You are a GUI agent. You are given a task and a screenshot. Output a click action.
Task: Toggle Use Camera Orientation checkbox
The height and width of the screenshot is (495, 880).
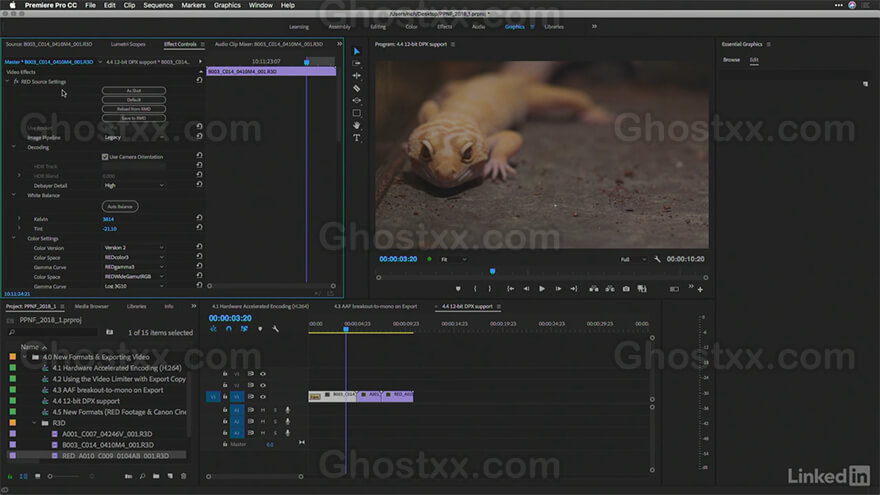105,157
